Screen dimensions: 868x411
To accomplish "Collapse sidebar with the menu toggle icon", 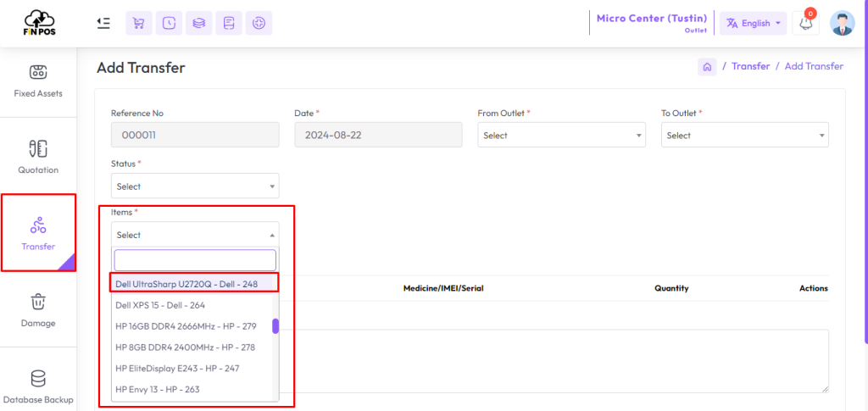I will pyautogui.click(x=103, y=23).
